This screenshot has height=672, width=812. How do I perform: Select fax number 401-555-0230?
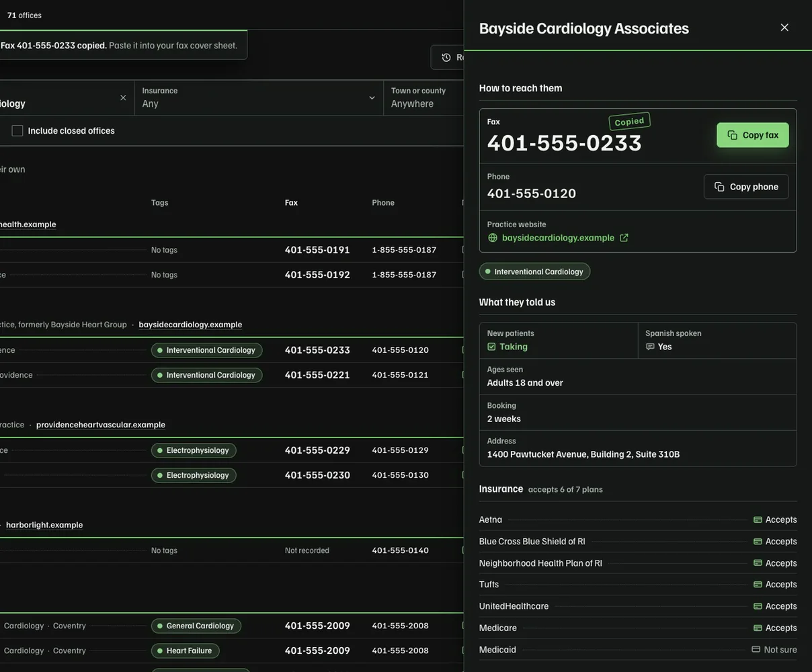pyautogui.click(x=317, y=475)
